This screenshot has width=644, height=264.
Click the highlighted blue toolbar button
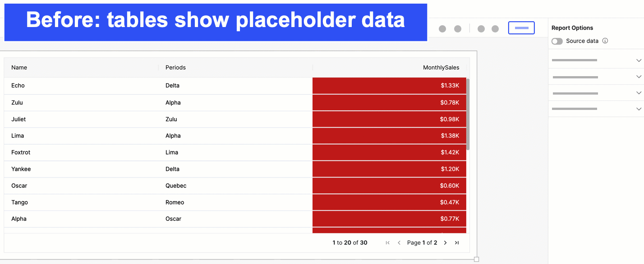click(521, 27)
